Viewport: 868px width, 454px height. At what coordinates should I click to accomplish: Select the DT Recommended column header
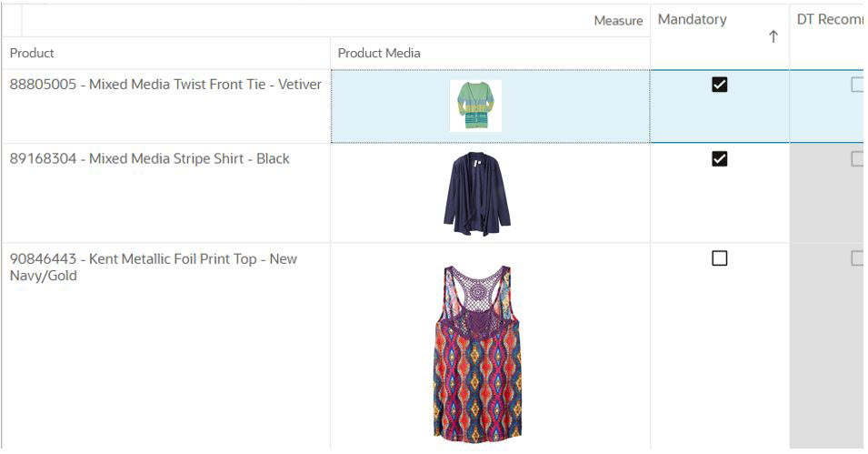tap(829, 19)
